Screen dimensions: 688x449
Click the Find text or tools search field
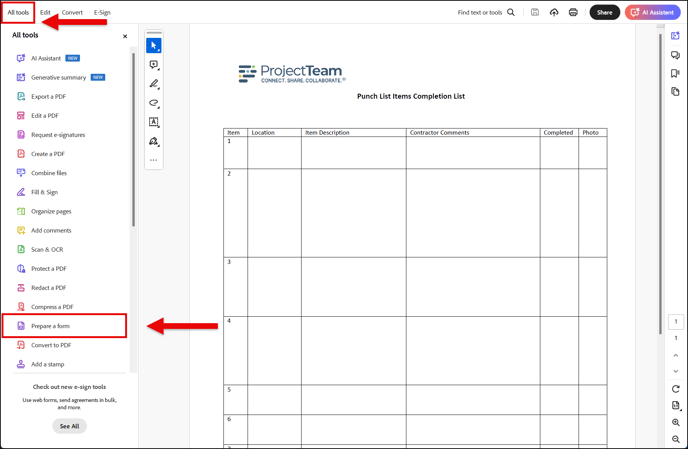(x=480, y=12)
